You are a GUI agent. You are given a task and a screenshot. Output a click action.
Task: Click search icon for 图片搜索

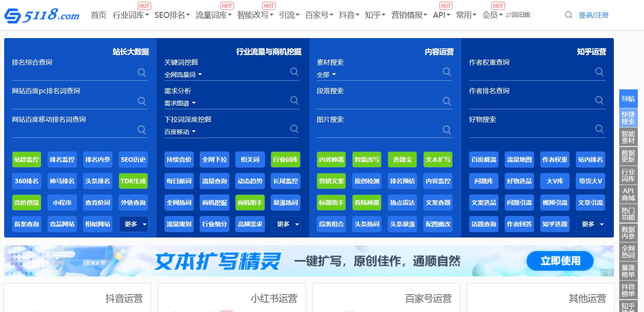pos(447,130)
